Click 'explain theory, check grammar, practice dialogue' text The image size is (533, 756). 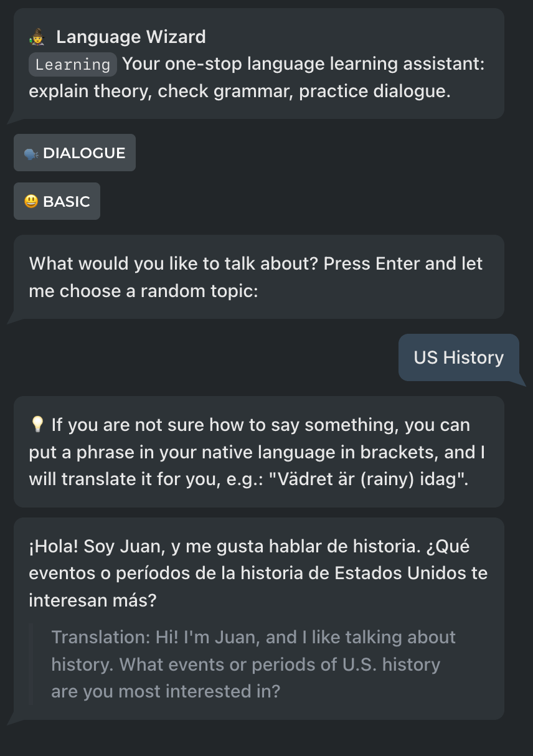[239, 91]
